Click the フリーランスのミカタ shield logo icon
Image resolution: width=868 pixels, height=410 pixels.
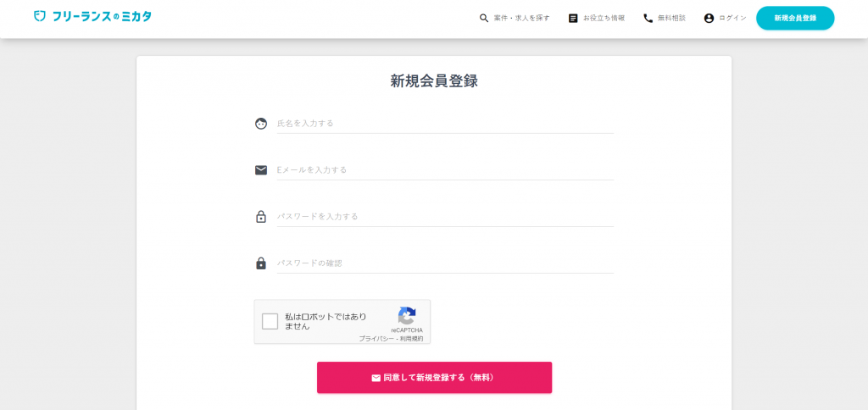39,16
